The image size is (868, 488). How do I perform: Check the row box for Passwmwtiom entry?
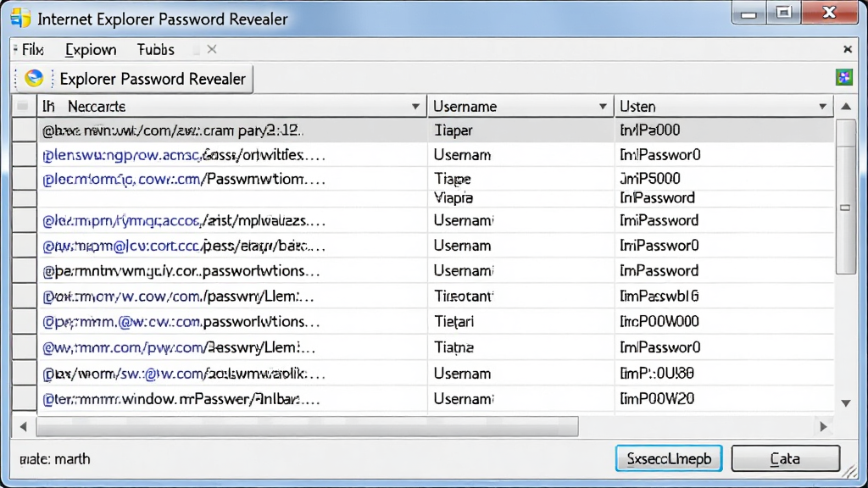tap(25, 179)
